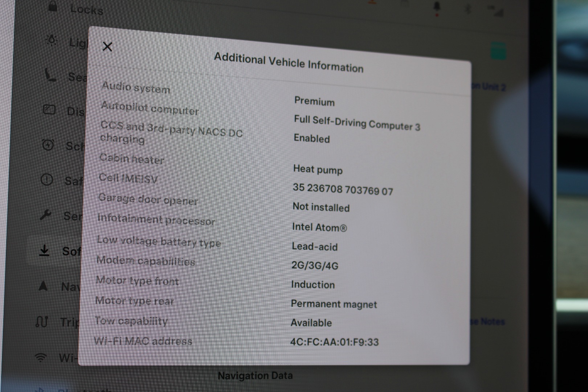The image size is (588, 392).
Task: Tap the Navigation Data label
Action: click(x=255, y=376)
